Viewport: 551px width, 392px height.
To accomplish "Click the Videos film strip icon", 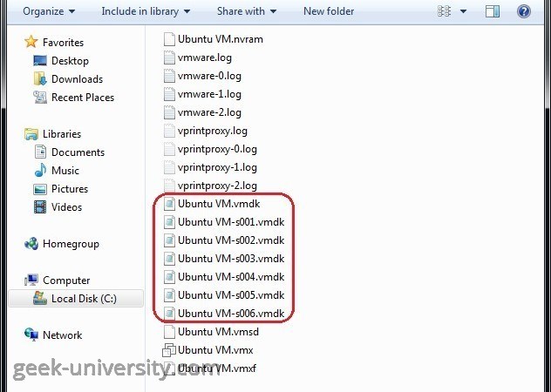I will tap(40, 207).
